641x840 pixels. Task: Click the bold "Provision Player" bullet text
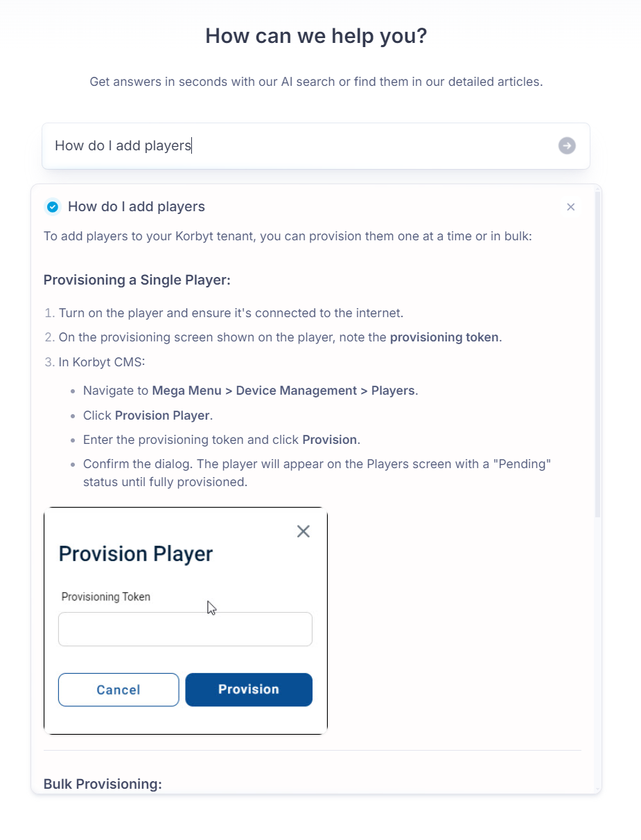coord(163,415)
